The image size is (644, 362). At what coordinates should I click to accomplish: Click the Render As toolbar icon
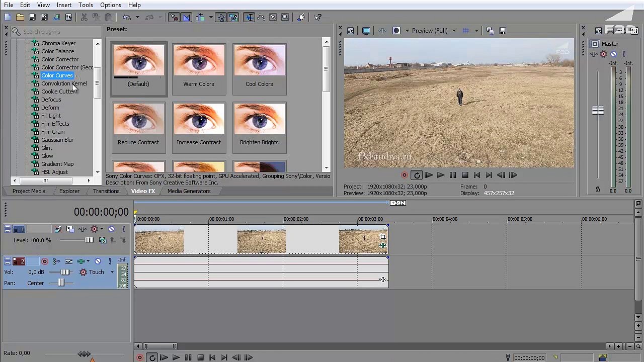point(56,17)
